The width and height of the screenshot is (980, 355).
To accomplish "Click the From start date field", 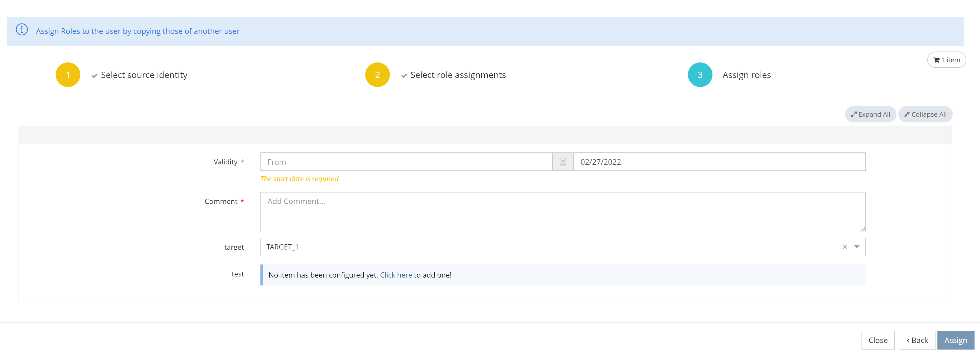I will click(x=406, y=162).
